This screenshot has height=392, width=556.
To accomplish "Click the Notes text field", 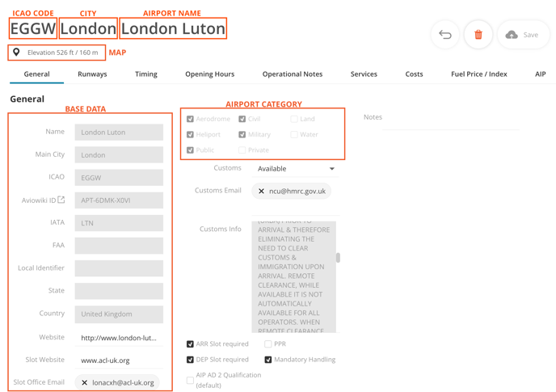I will pyautogui.click(x=450, y=122).
